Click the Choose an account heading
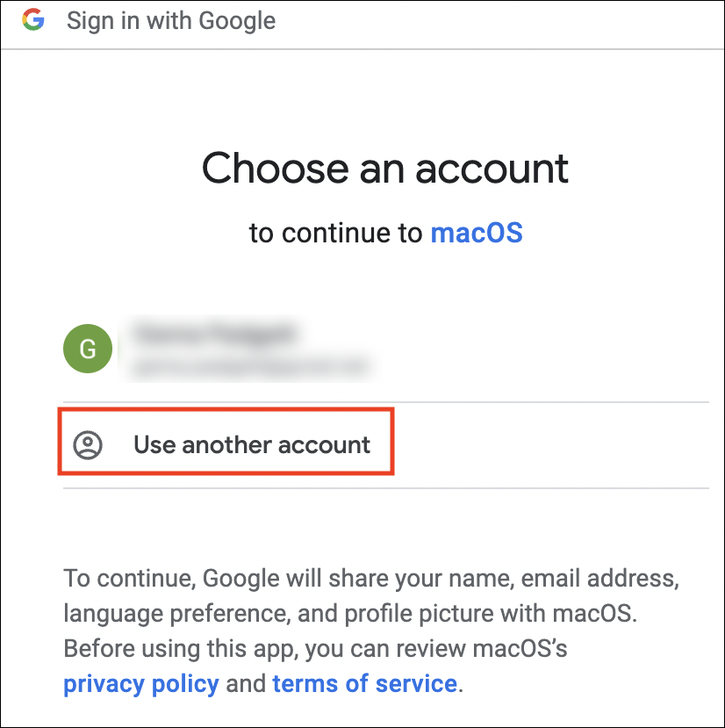 pyautogui.click(x=385, y=168)
